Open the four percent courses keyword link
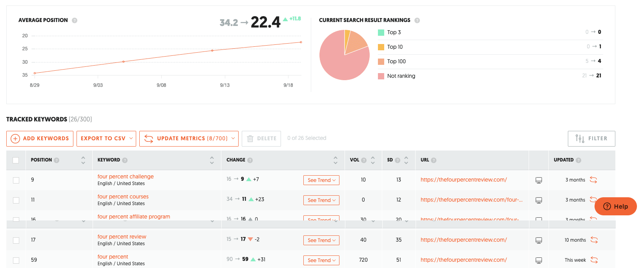 point(123,197)
